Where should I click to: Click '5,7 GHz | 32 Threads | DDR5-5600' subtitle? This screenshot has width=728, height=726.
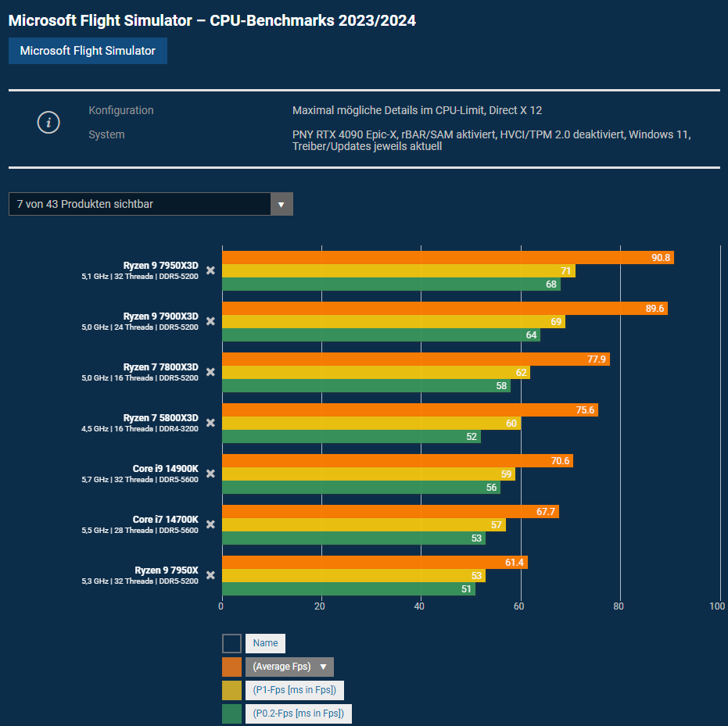[140, 480]
